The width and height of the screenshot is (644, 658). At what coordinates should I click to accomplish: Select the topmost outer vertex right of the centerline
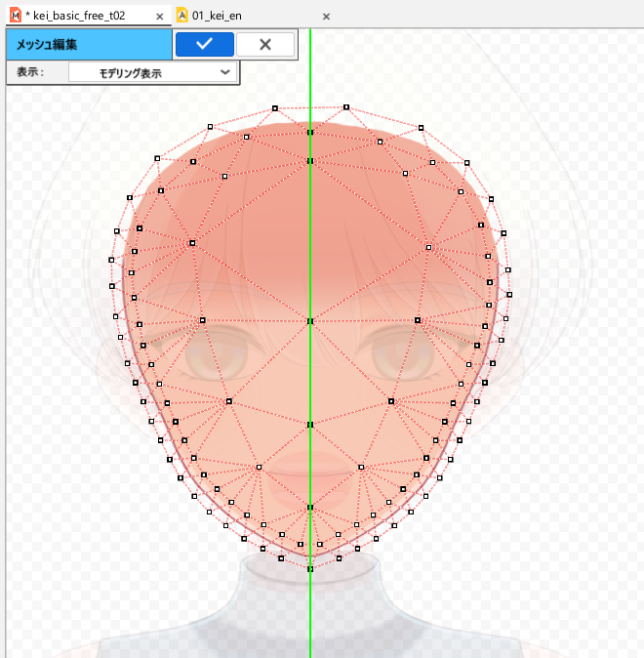coord(346,107)
